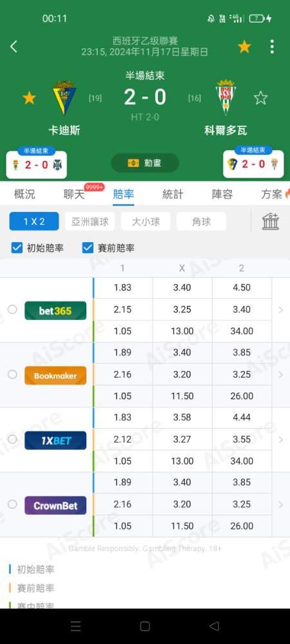Tap bet365 initial home odds 1.83

point(122,287)
